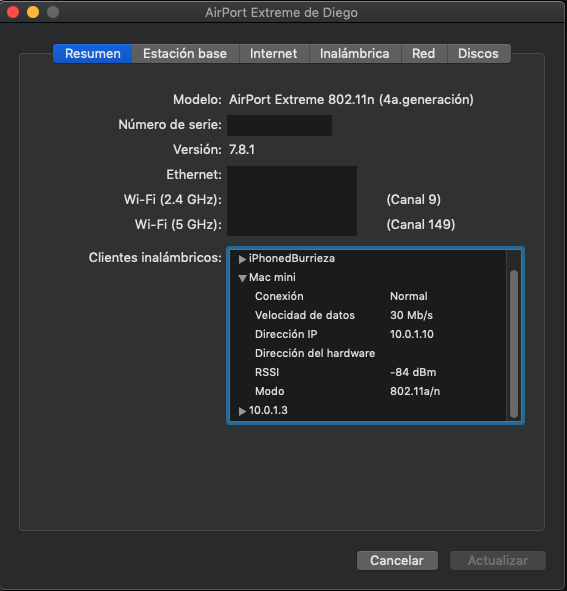This screenshot has height=591, width=567.
Task: Show the Discos tab
Action: click(478, 54)
